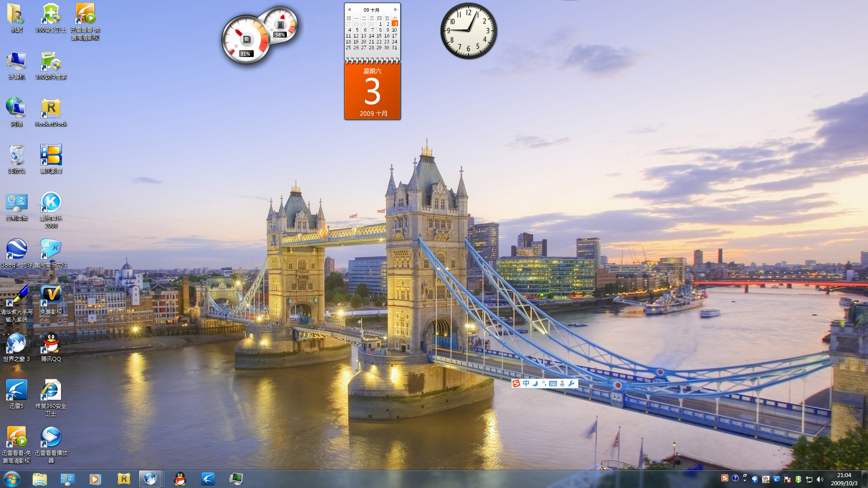Click the large orange day panel showing 星期六
This screenshot has width=868, height=488.
pos(372,91)
